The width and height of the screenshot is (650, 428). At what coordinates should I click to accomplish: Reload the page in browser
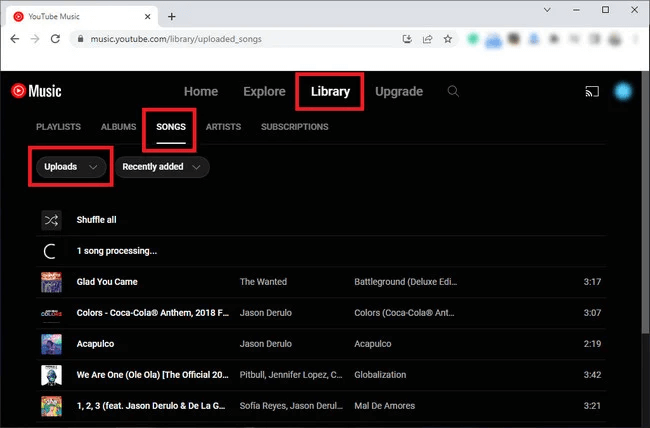(58, 39)
